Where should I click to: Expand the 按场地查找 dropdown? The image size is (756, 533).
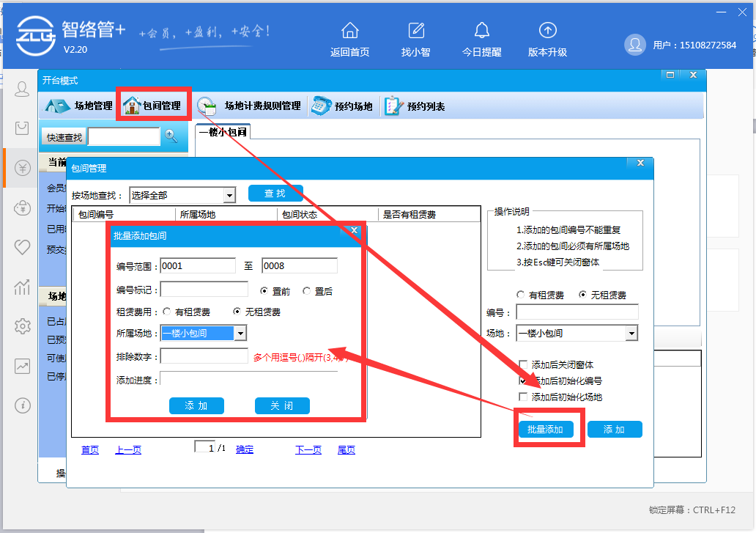(x=229, y=195)
